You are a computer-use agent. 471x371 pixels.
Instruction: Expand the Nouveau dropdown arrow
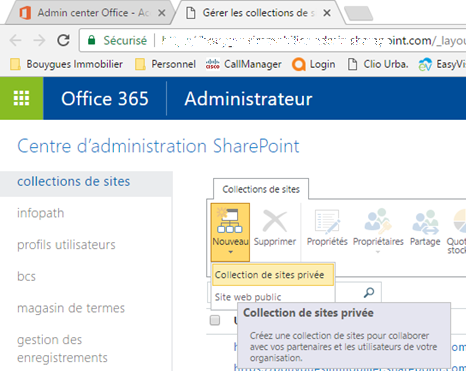click(230, 252)
